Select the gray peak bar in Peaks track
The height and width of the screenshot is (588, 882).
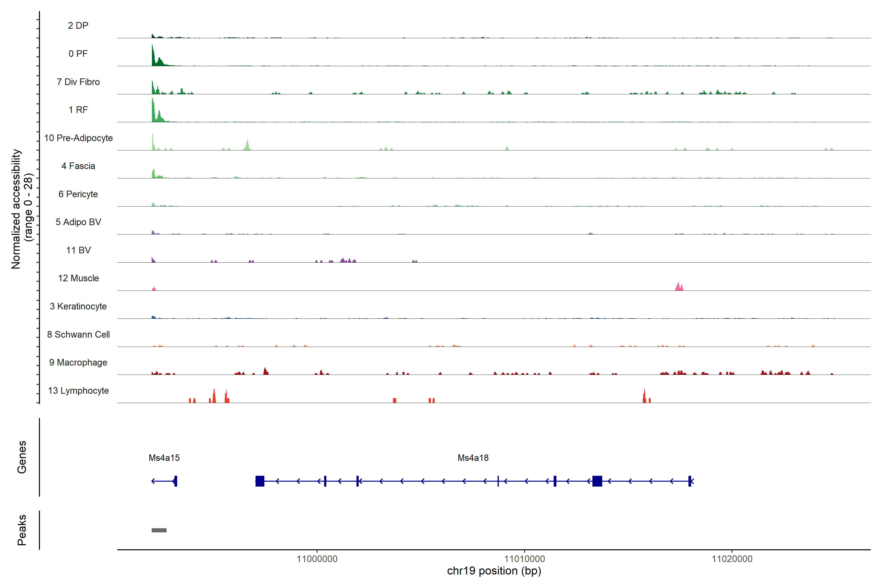[159, 530]
